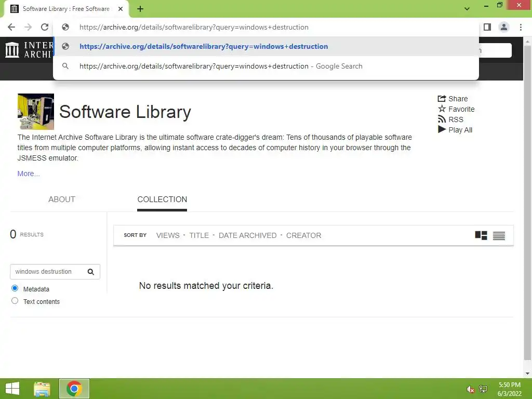Select the Text contents radio button

click(15, 301)
